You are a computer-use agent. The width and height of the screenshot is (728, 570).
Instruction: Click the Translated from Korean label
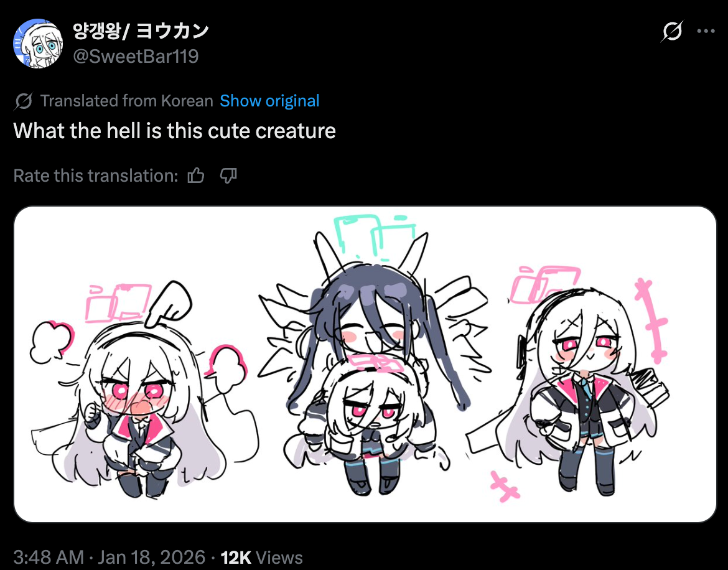point(126,101)
